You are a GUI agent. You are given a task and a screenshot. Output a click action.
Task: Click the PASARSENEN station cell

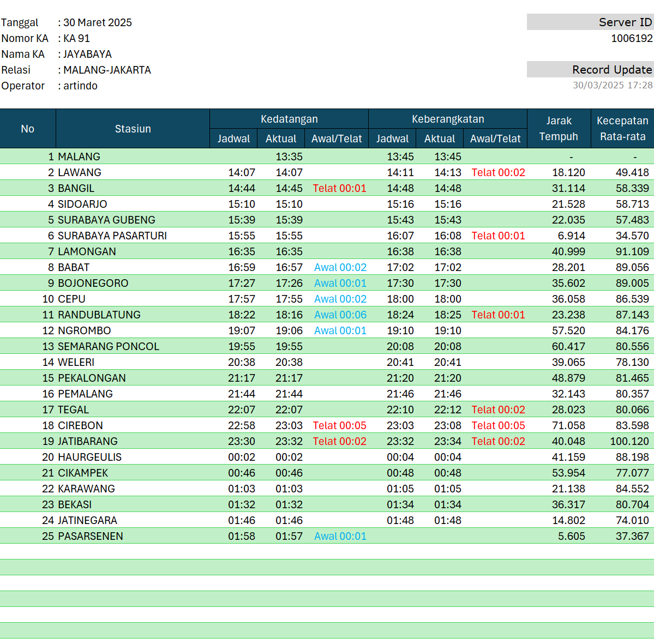91,536
